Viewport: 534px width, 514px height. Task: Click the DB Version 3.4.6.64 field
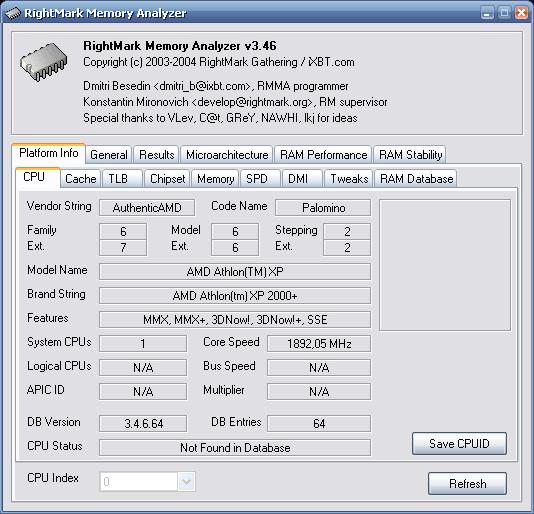click(x=143, y=424)
